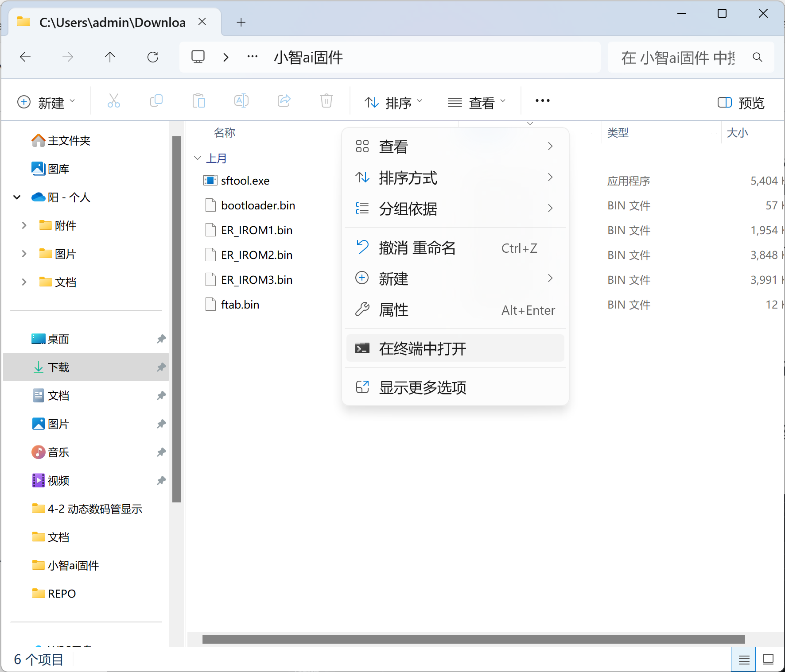Collapse the 上月 file group
This screenshot has height=672, width=785.
point(198,158)
